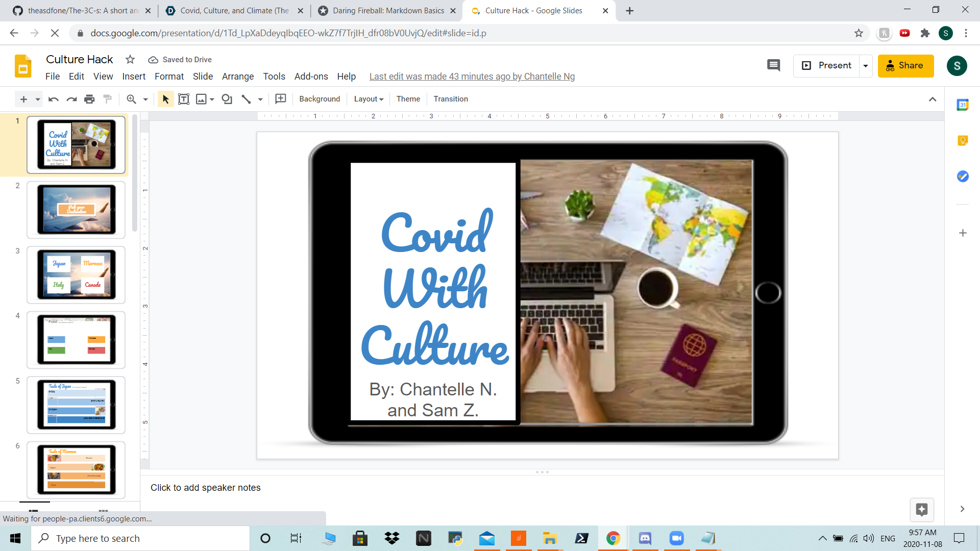Star the Culture Hack presentation

point(130,60)
